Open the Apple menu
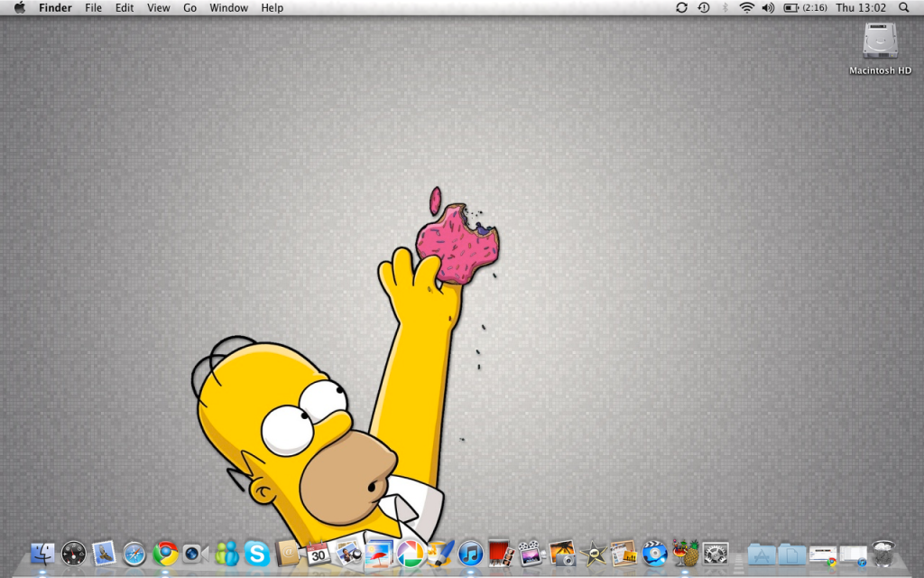This screenshot has height=578, width=924. 20,7
